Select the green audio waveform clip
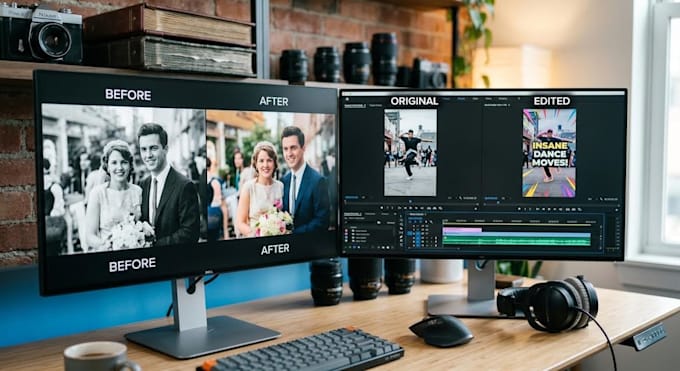 pyautogui.click(x=517, y=241)
